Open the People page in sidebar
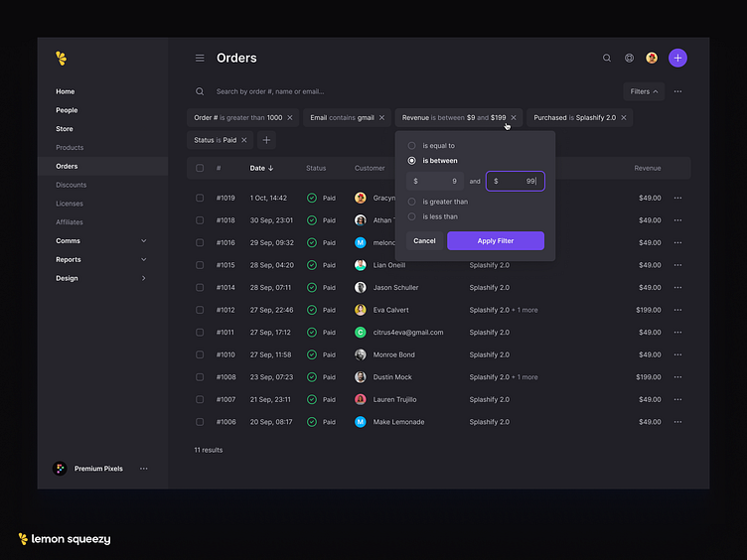747x560 pixels. pos(67,110)
